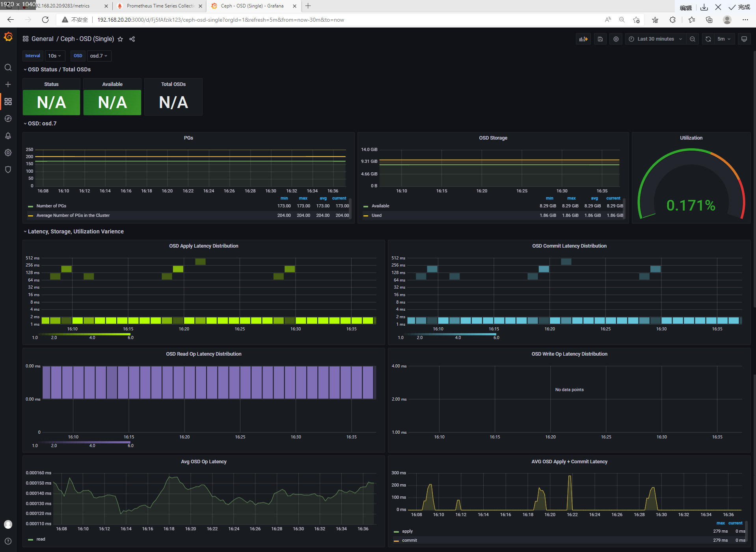Toggle Number of PGs legend series

51,206
